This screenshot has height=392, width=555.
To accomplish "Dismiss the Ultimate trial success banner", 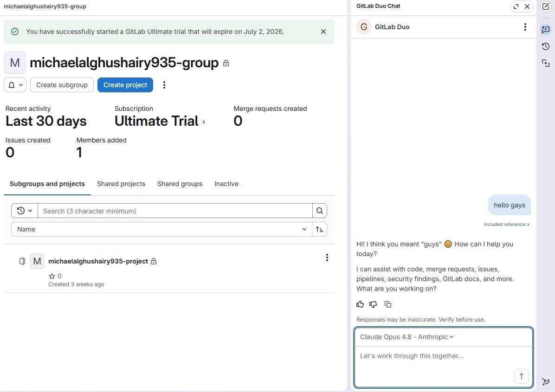I will tap(323, 32).
